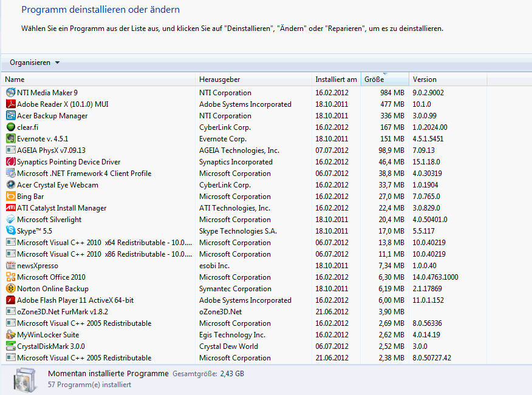Open the Organisieren dropdown menu

pyautogui.click(x=35, y=62)
